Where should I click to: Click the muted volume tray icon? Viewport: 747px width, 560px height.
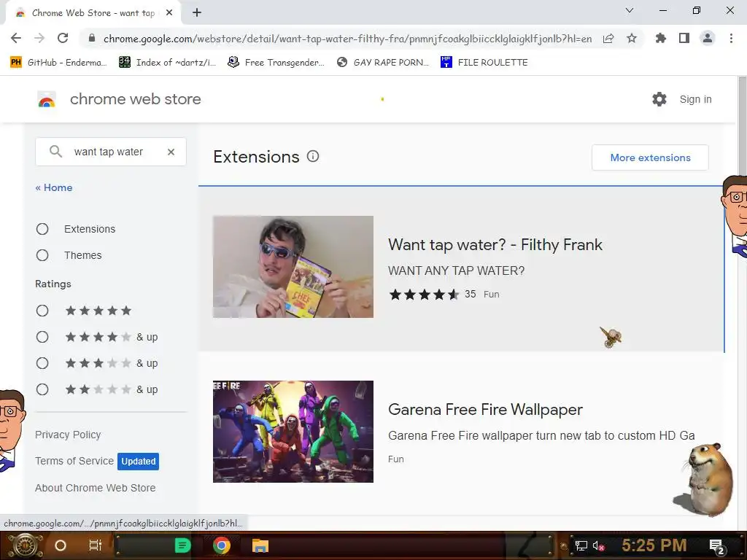599,545
